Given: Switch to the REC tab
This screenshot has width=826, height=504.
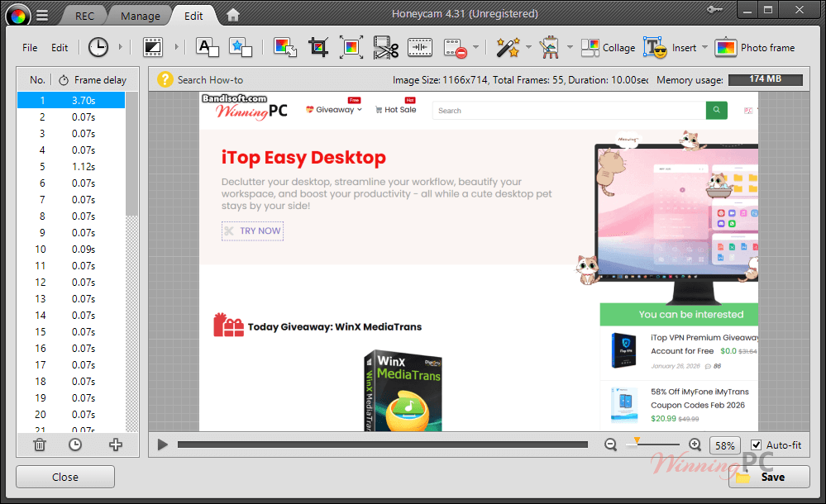Looking at the screenshot, I should [x=84, y=16].
